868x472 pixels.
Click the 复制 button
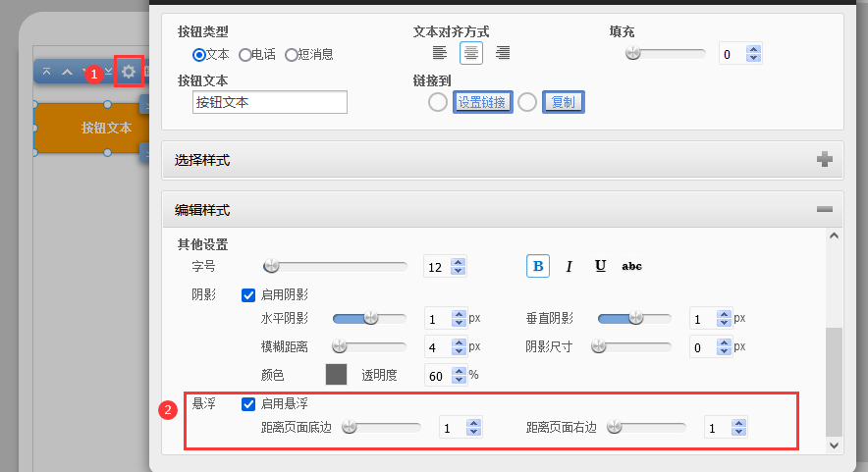point(564,102)
